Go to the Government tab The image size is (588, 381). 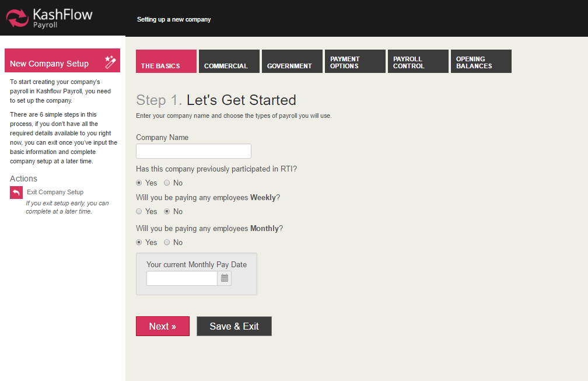pos(292,62)
